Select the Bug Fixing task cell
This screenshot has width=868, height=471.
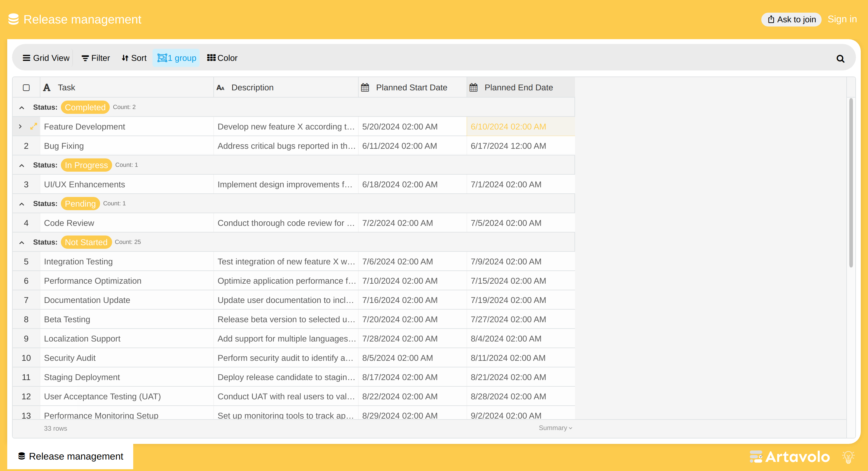[x=127, y=146]
